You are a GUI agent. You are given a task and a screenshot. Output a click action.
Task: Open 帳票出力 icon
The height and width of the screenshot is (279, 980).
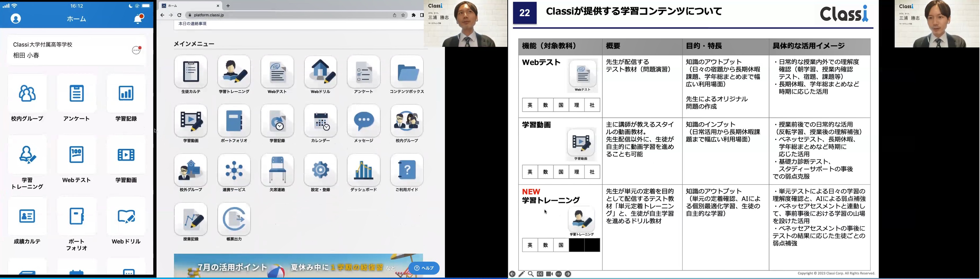(x=234, y=219)
